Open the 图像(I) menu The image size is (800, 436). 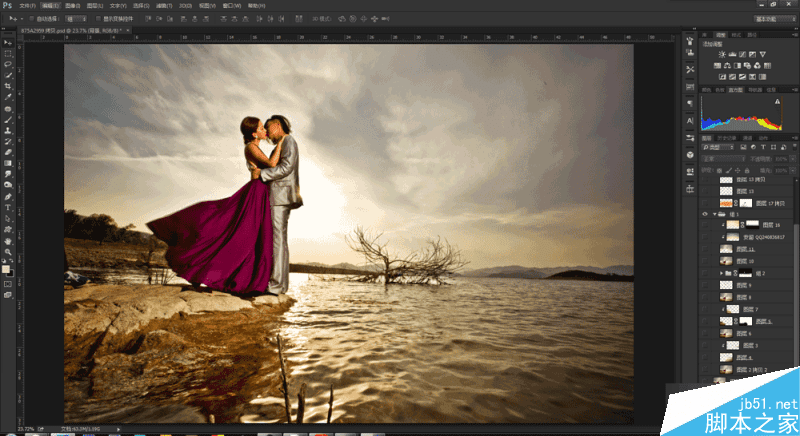click(72, 6)
